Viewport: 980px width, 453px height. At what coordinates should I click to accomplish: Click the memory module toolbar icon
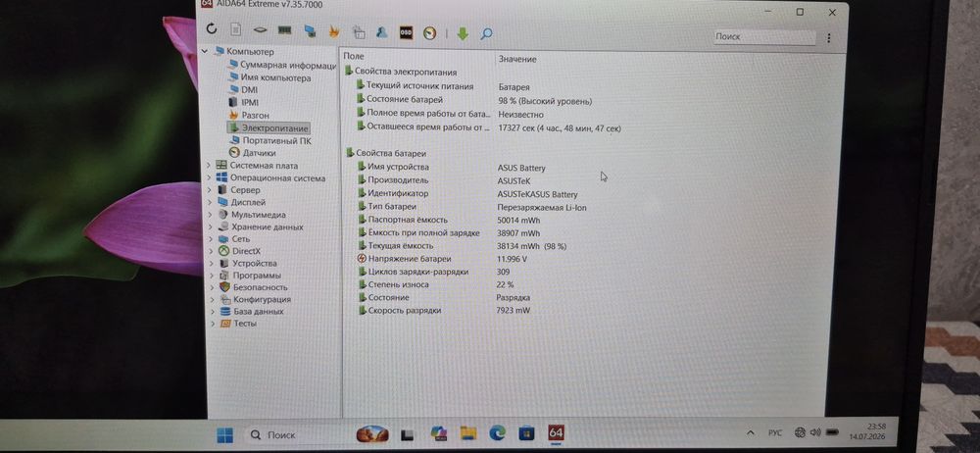click(285, 30)
